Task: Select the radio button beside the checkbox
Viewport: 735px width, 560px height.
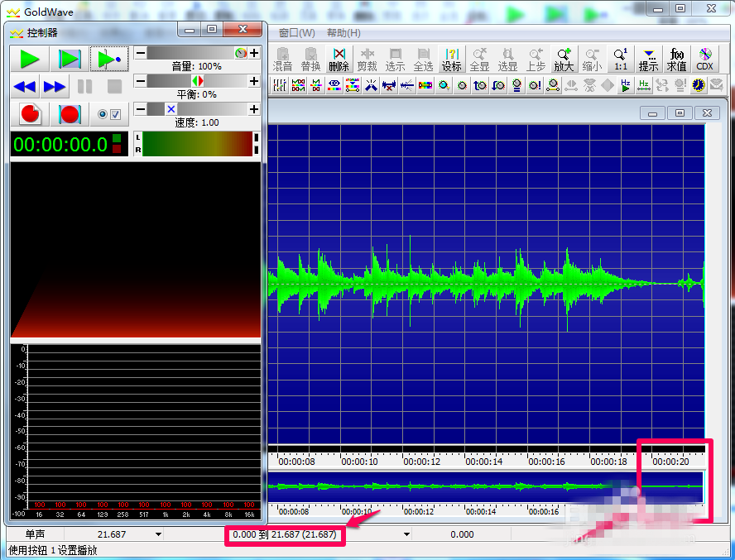Action: [103, 114]
